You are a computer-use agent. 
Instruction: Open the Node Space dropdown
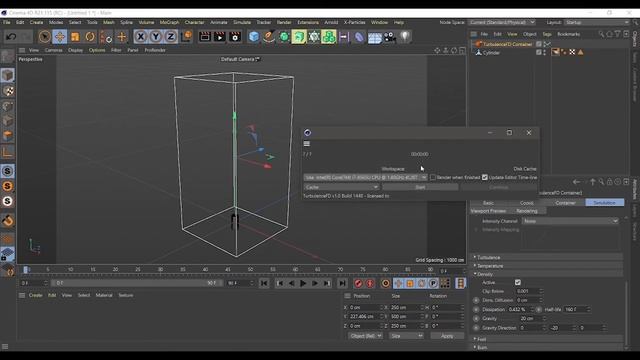pyautogui.click(x=502, y=22)
